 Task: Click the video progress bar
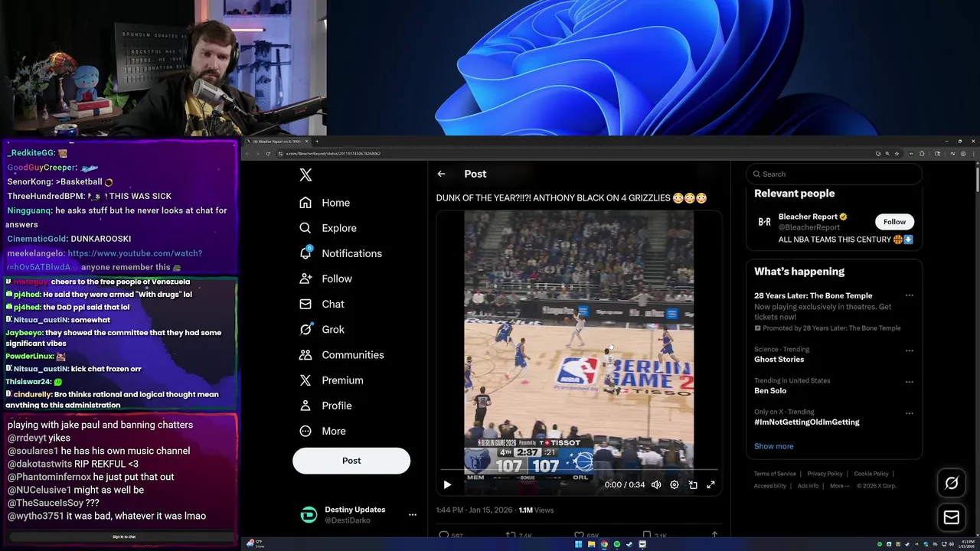579,469
